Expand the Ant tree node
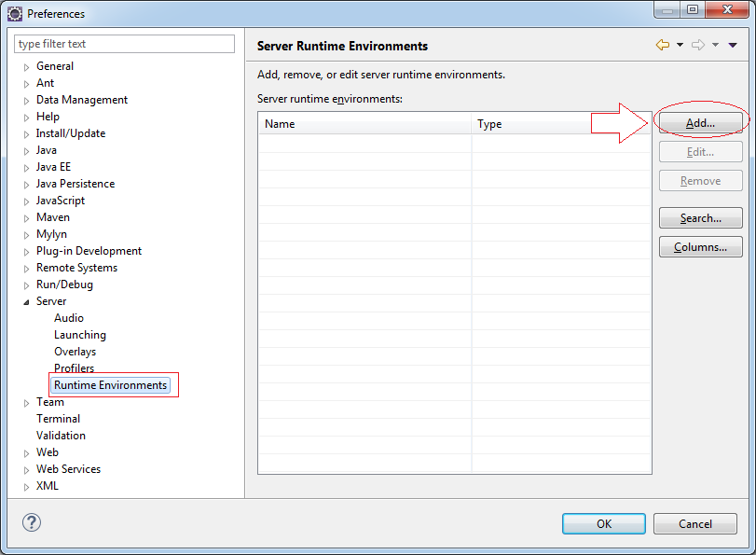The width and height of the screenshot is (756, 555). (x=26, y=84)
